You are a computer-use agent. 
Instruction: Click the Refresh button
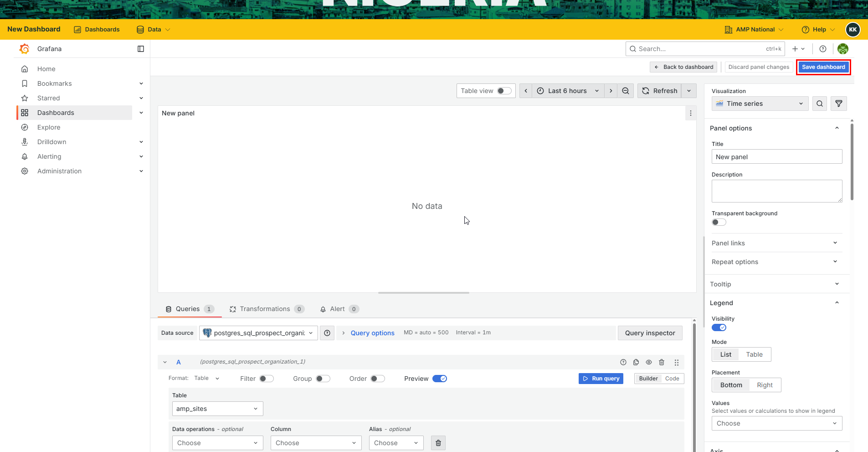(659, 91)
